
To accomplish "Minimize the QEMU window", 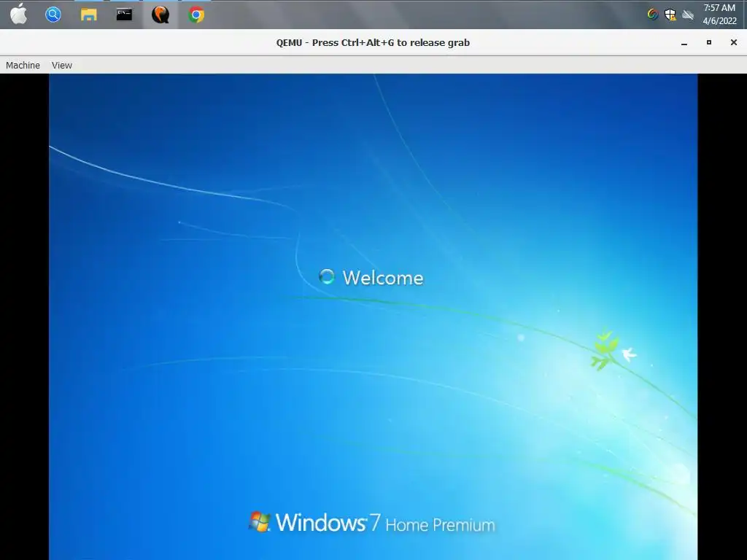I will (x=684, y=43).
